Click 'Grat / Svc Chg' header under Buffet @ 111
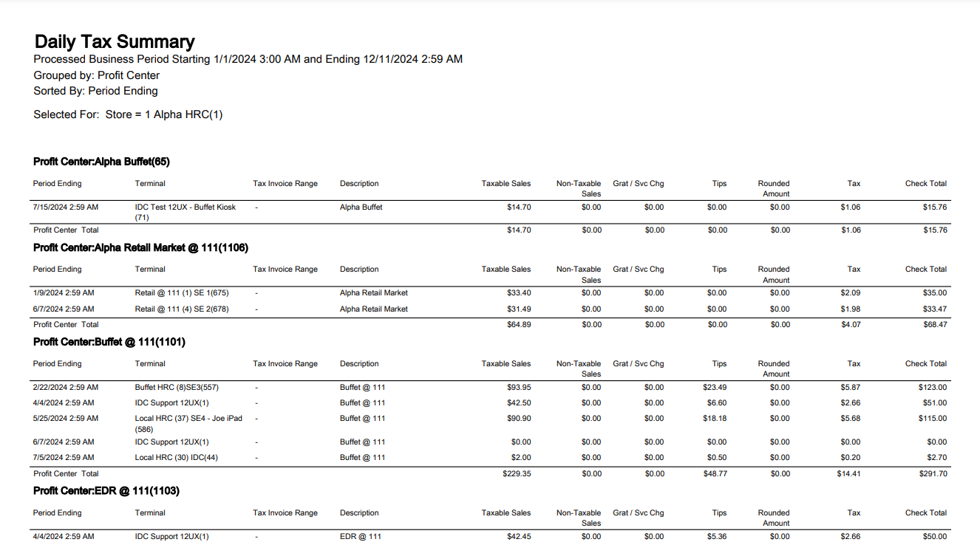Viewport: 980px width, 542px height. [639, 364]
